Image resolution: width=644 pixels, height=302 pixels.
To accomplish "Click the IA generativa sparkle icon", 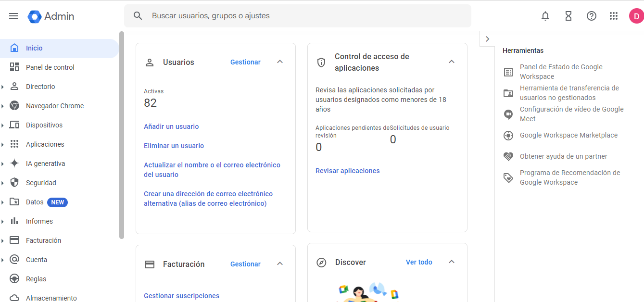I will click(x=14, y=164).
